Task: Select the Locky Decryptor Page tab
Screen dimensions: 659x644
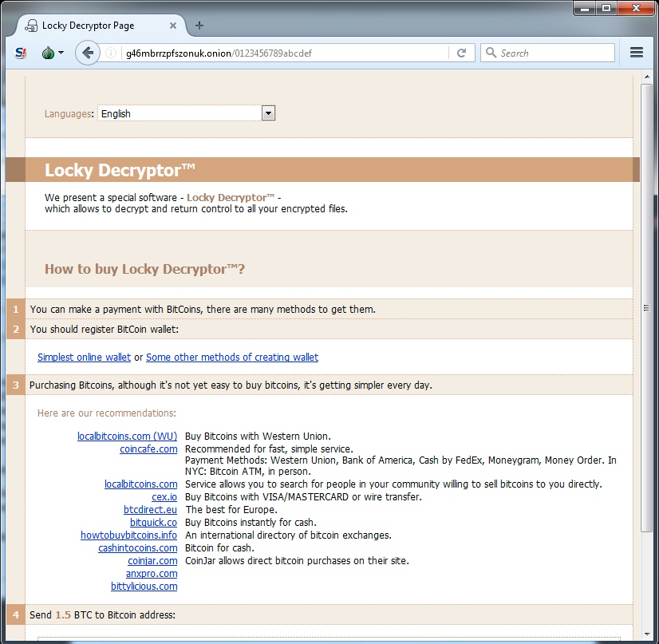Action: (x=88, y=26)
